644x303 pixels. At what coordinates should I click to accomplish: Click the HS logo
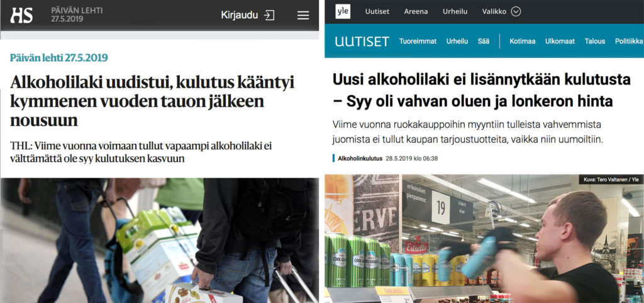click(21, 15)
